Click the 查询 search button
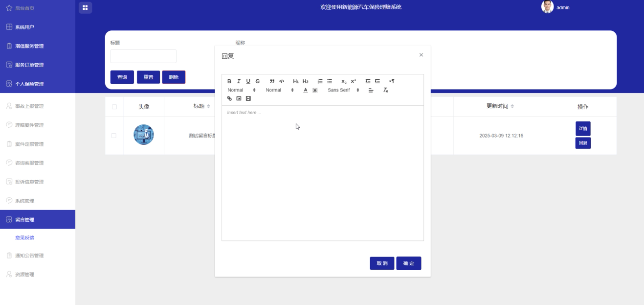Viewport: 644px width, 305px height. tap(122, 77)
